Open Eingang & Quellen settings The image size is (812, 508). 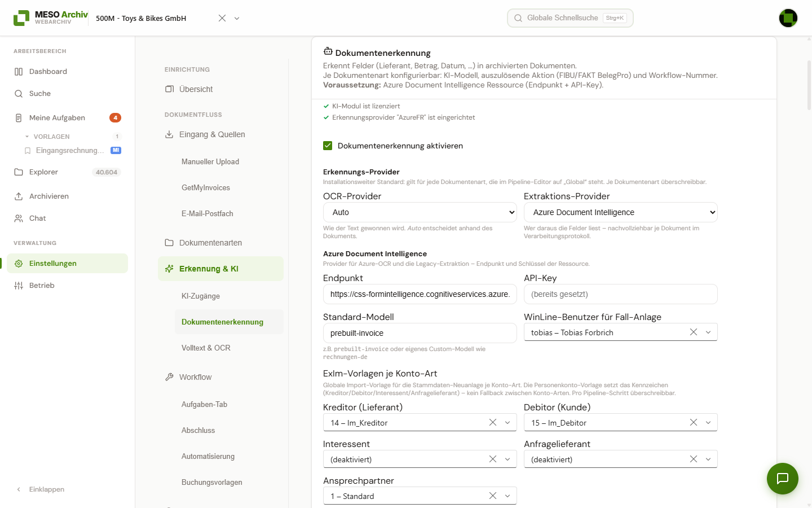(220, 134)
